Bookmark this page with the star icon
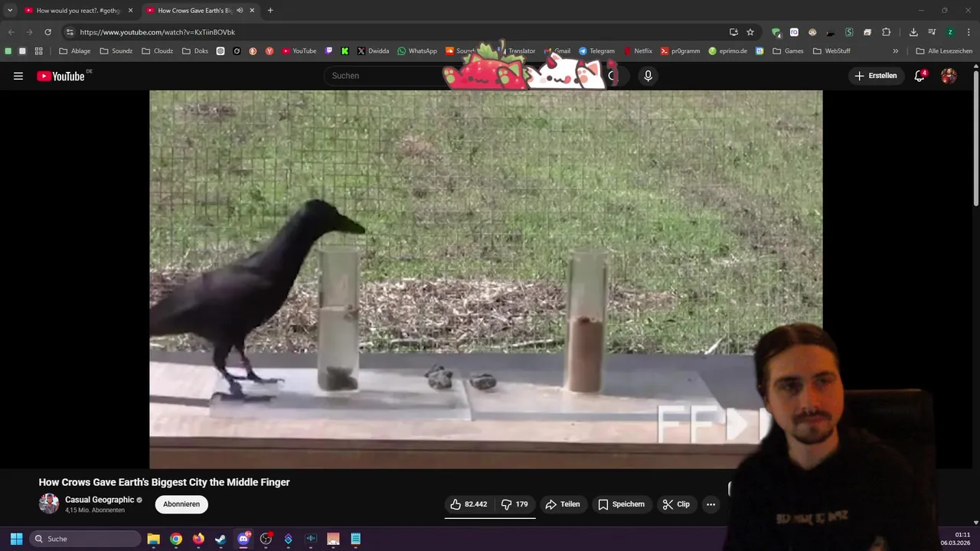The height and width of the screenshot is (551, 980). point(750,32)
